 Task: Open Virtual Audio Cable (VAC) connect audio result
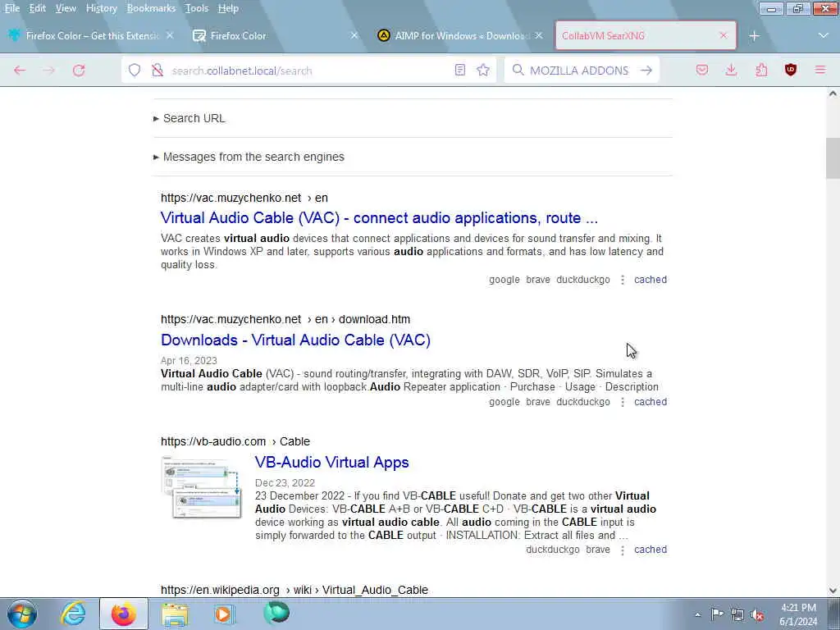click(379, 218)
